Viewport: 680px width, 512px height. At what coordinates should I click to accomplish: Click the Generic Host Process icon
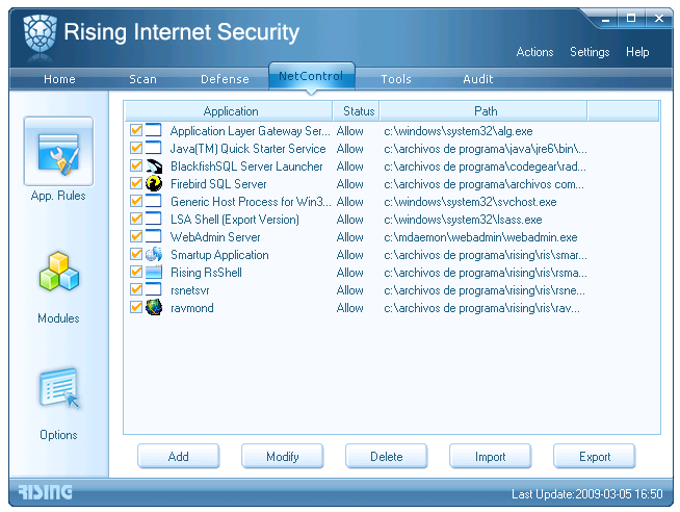154,202
